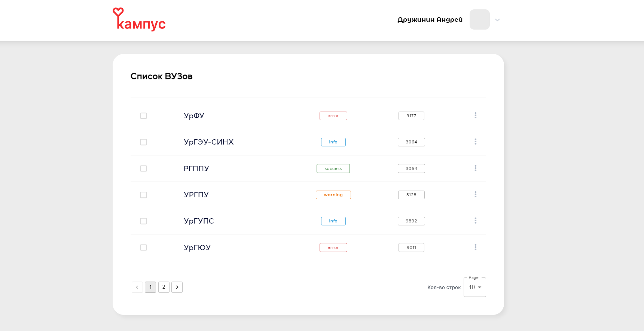Expand the user profile chevron menu
This screenshot has height=331, width=644.
tap(497, 20)
